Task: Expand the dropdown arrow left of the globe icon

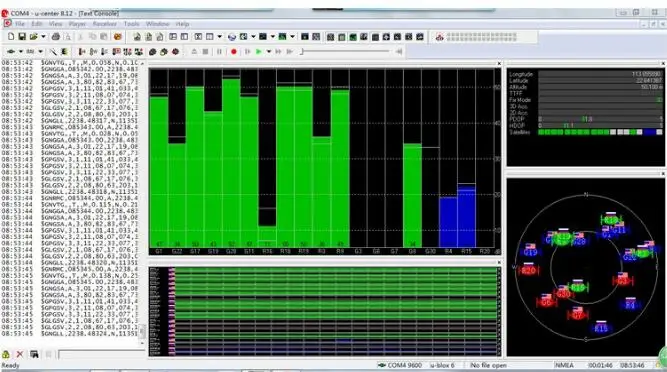Action: point(219,37)
